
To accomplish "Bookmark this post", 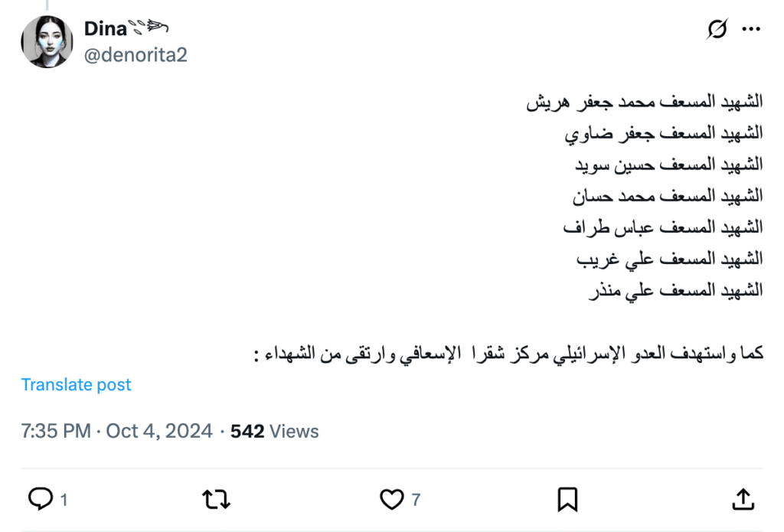I will coord(567,500).
